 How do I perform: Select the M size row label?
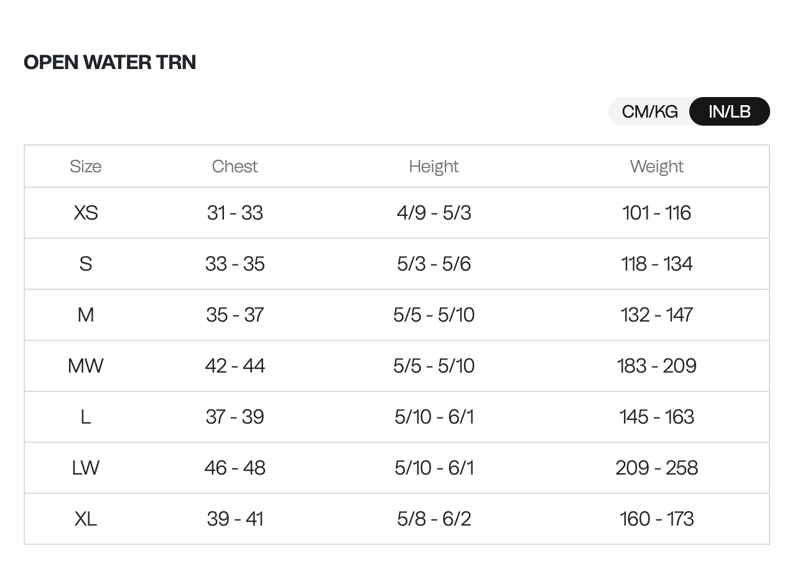click(x=86, y=315)
